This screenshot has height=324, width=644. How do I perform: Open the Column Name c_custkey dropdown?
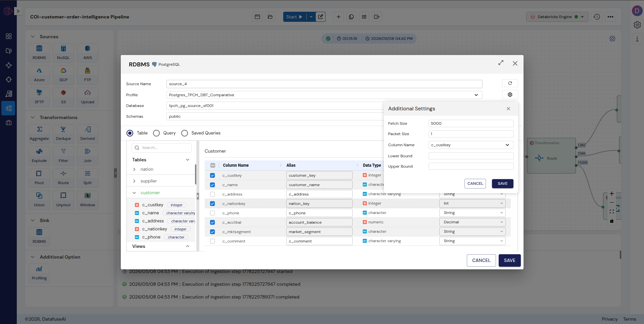pos(471,145)
